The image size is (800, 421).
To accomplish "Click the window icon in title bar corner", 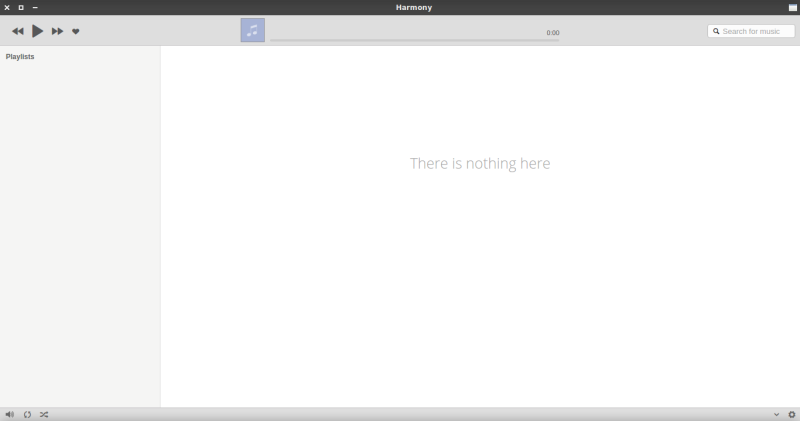I will (792, 7).
